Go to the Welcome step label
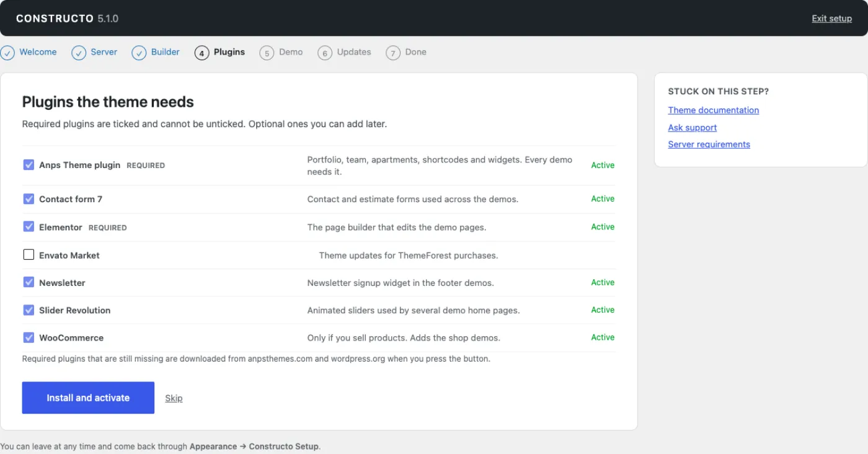This screenshot has height=454, width=868. (38, 52)
